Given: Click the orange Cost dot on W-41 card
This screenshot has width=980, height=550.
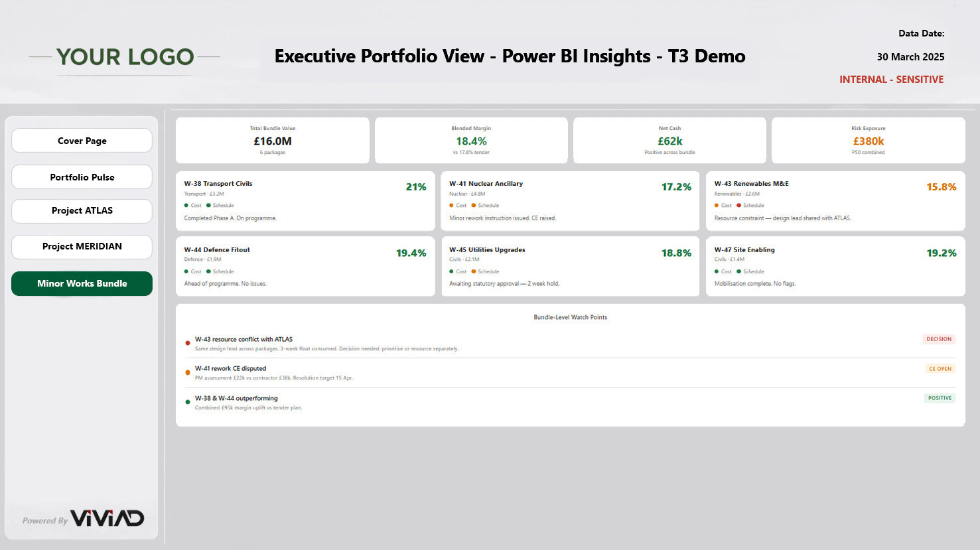Looking at the screenshot, I should tap(452, 206).
